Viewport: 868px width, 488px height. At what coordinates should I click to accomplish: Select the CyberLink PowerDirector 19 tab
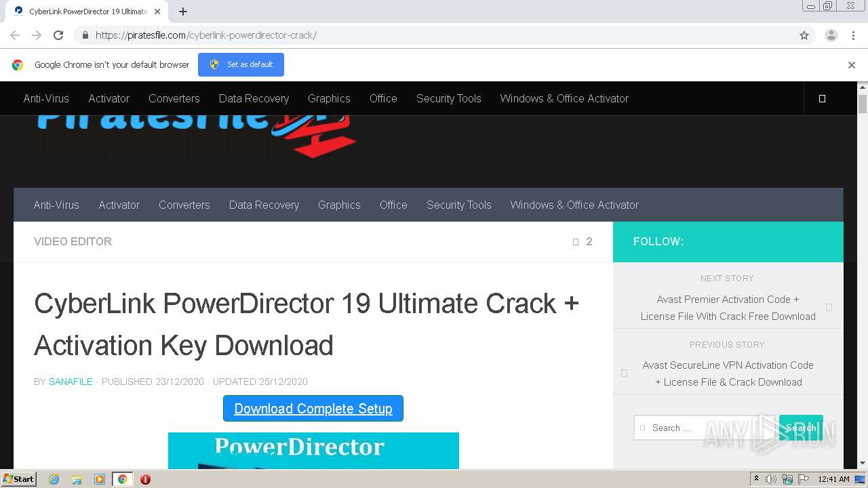point(88,12)
